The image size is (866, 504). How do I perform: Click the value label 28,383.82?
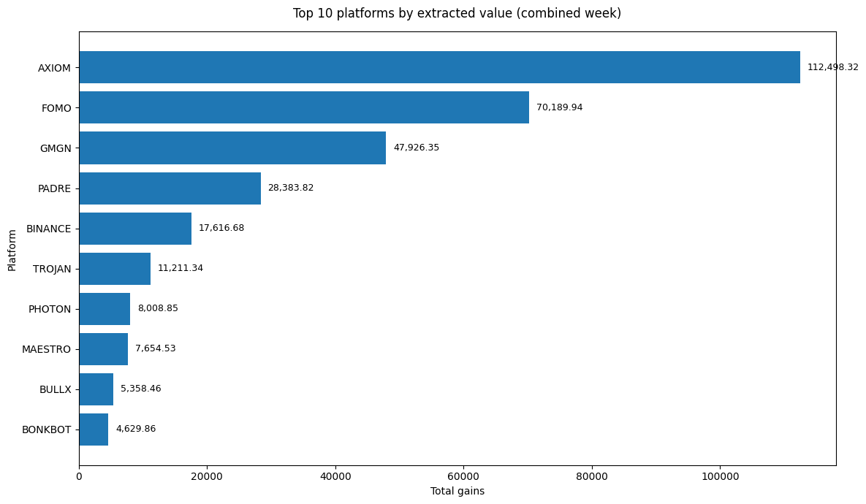click(291, 188)
